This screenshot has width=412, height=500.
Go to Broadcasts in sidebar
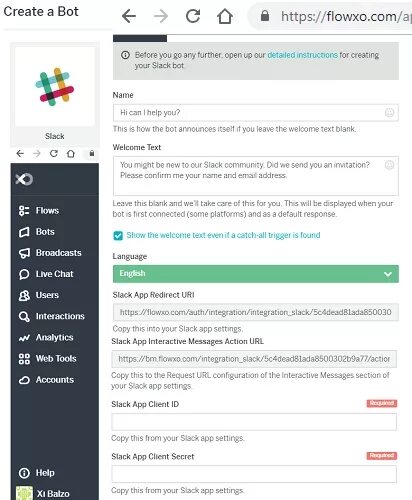click(50, 253)
